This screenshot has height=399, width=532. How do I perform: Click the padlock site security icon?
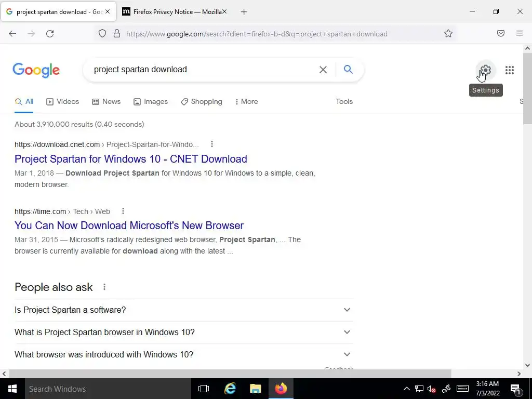tap(117, 34)
